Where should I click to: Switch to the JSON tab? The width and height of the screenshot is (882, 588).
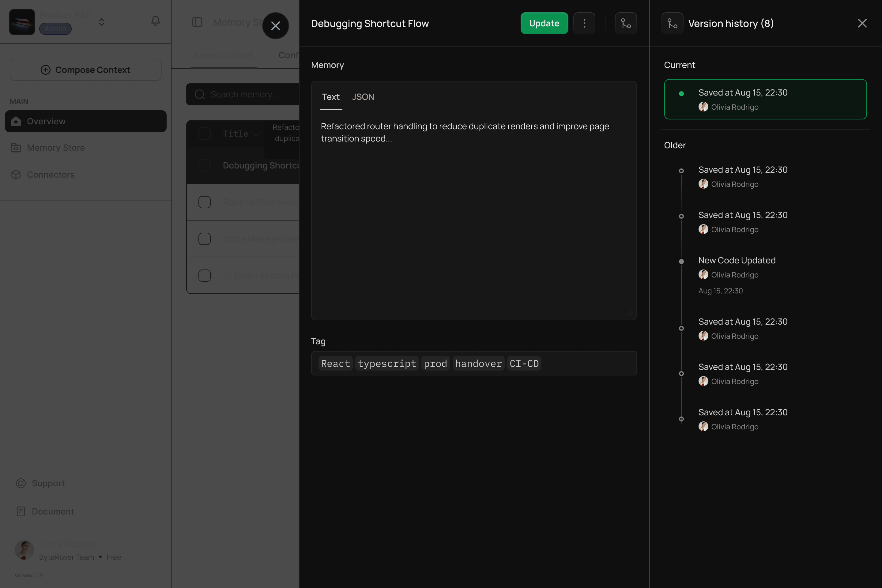point(363,97)
